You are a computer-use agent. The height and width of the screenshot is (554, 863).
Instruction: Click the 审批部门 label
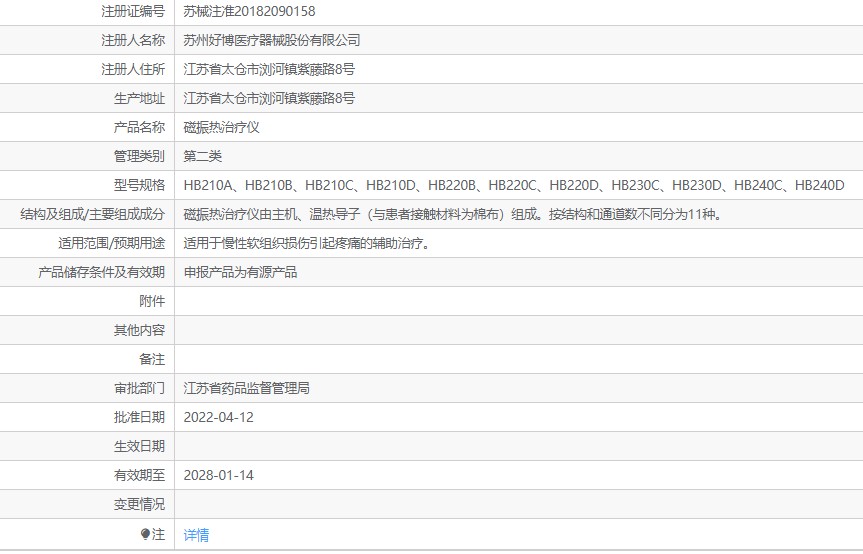coord(139,388)
